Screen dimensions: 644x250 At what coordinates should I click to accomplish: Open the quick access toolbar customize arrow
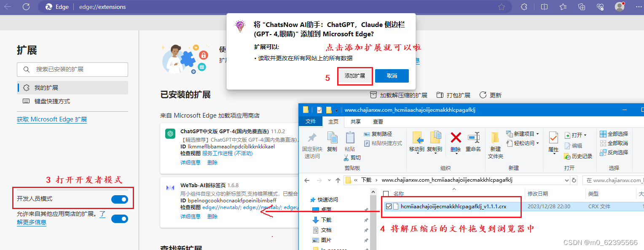pyautogui.click(x=336, y=110)
